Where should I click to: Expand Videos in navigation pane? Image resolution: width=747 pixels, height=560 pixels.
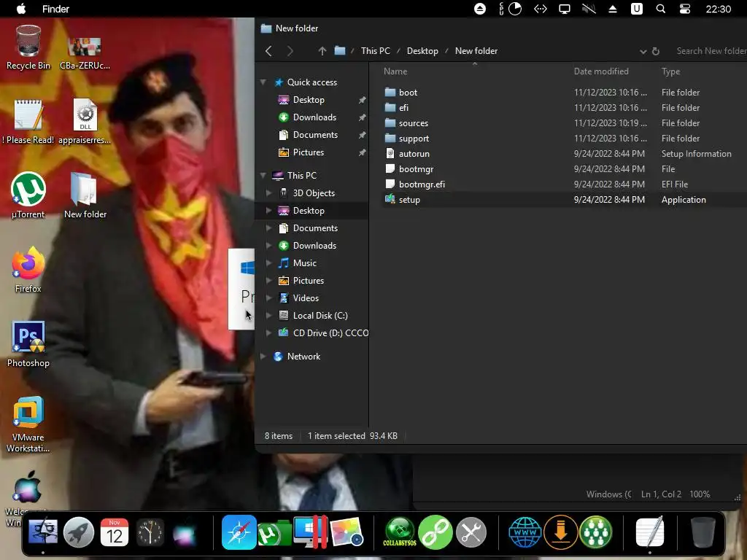pyautogui.click(x=269, y=298)
